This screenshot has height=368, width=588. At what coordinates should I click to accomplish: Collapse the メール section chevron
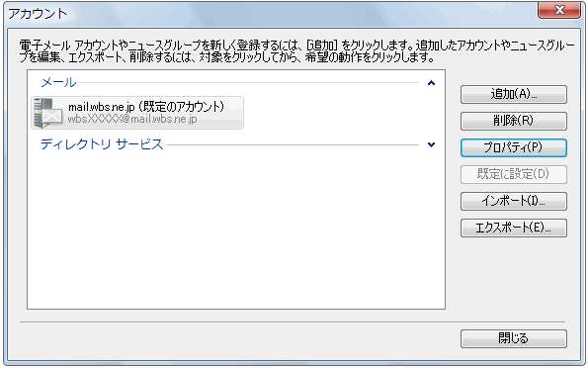coord(431,83)
